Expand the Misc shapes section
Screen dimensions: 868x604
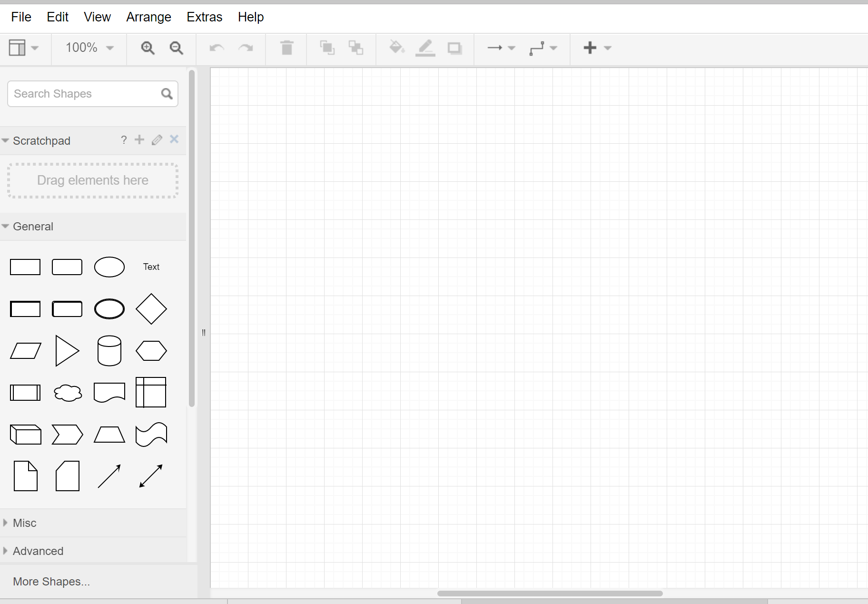click(25, 523)
